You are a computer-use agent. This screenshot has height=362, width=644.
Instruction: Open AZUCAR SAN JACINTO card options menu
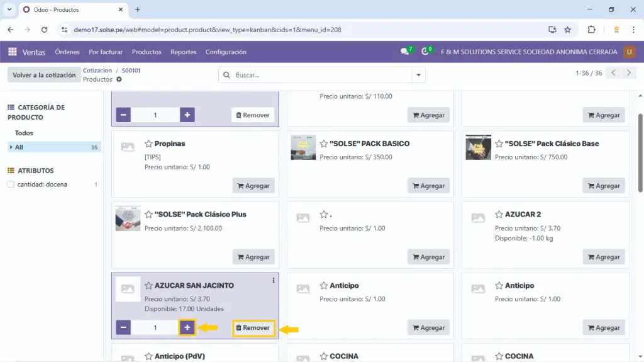point(273,280)
